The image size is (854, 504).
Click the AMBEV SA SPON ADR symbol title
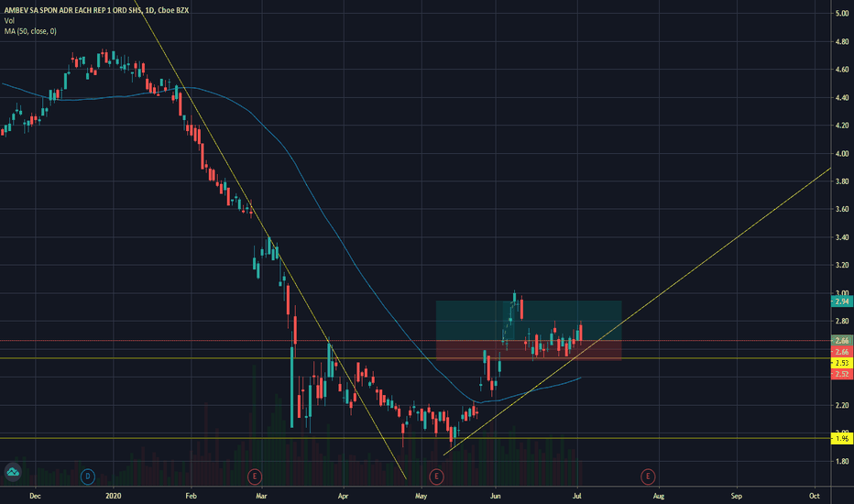point(96,10)
